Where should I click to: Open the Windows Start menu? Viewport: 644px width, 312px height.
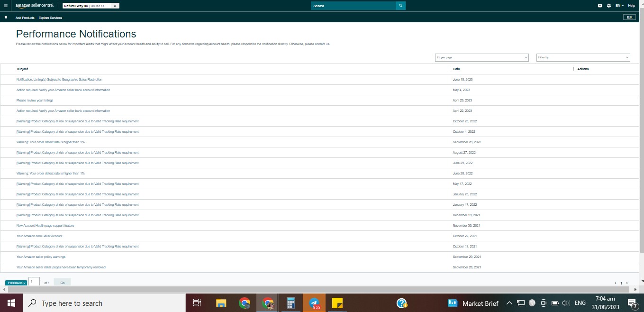pyautogui.click(x=11, y=303)
